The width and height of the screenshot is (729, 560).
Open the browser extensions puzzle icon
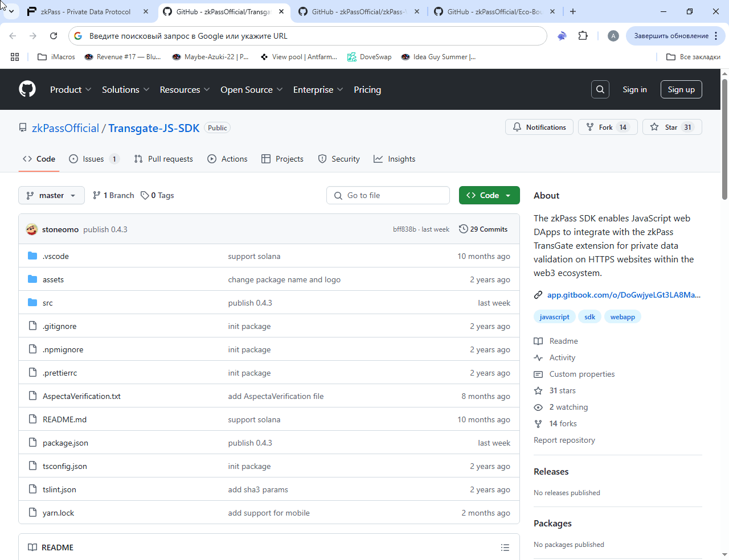click(x=583, y=36)
